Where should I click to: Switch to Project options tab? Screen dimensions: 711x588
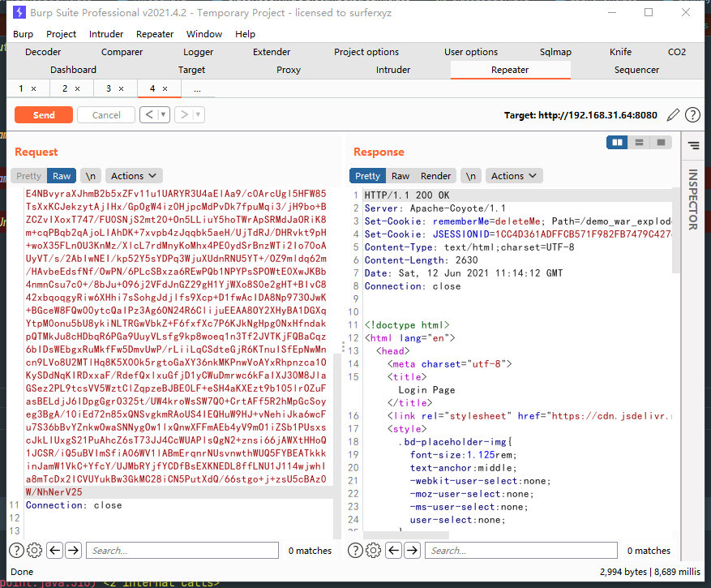(366, 52)
